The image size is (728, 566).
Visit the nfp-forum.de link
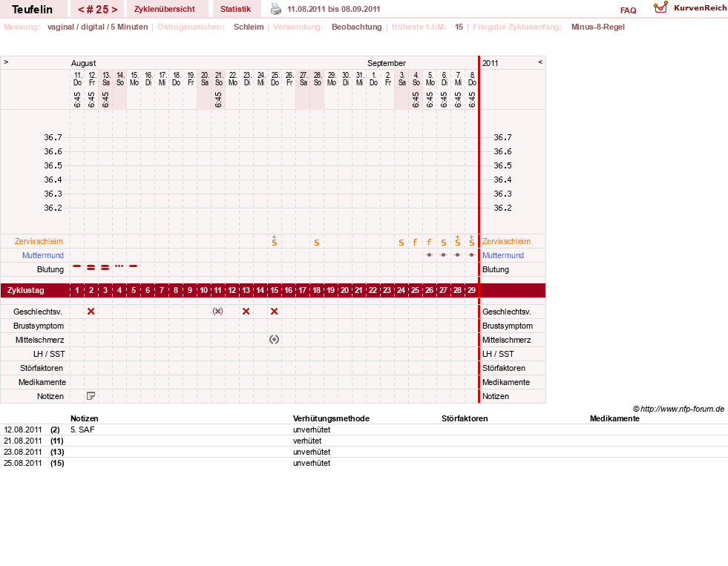[x=682, y=409]
